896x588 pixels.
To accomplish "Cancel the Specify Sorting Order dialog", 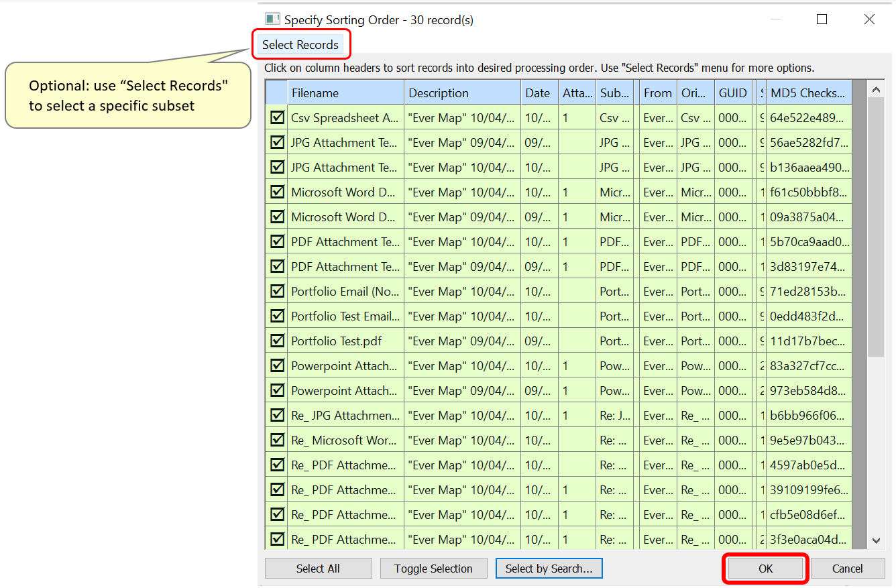I will [848, 568].
